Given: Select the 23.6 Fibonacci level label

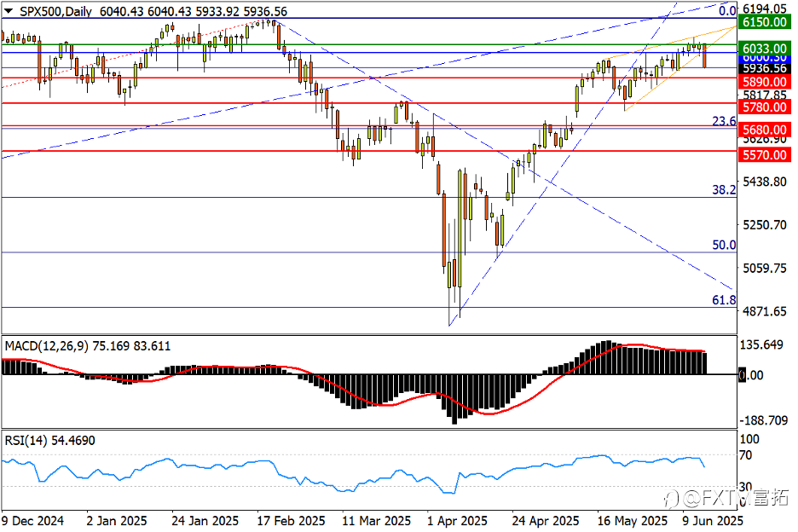Looking at the screenshot, I should [724, 121].
